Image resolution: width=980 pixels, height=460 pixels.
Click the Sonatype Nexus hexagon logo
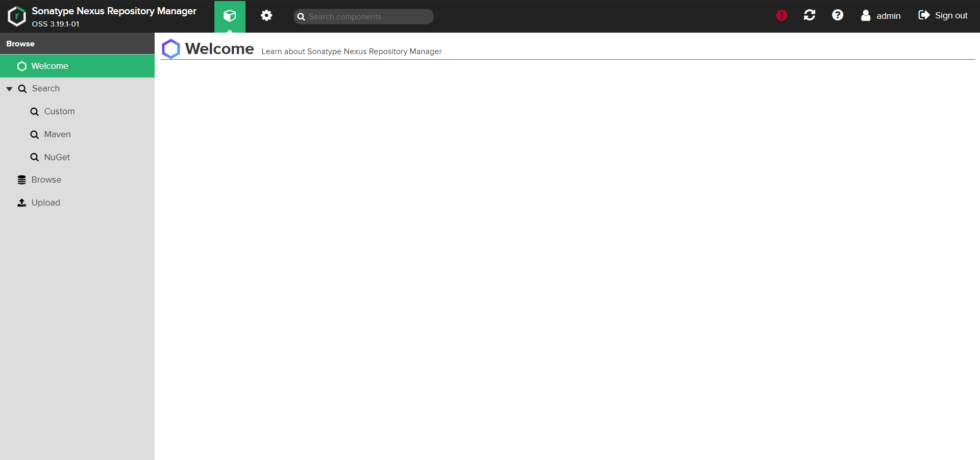pyautogui.click(x=17, y=16)
